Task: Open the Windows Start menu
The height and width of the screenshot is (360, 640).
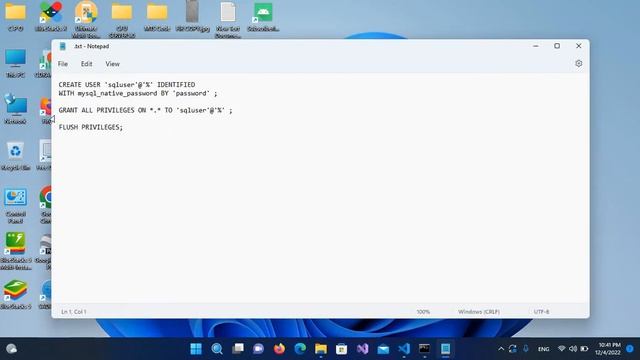Action: tap(196, 349)
